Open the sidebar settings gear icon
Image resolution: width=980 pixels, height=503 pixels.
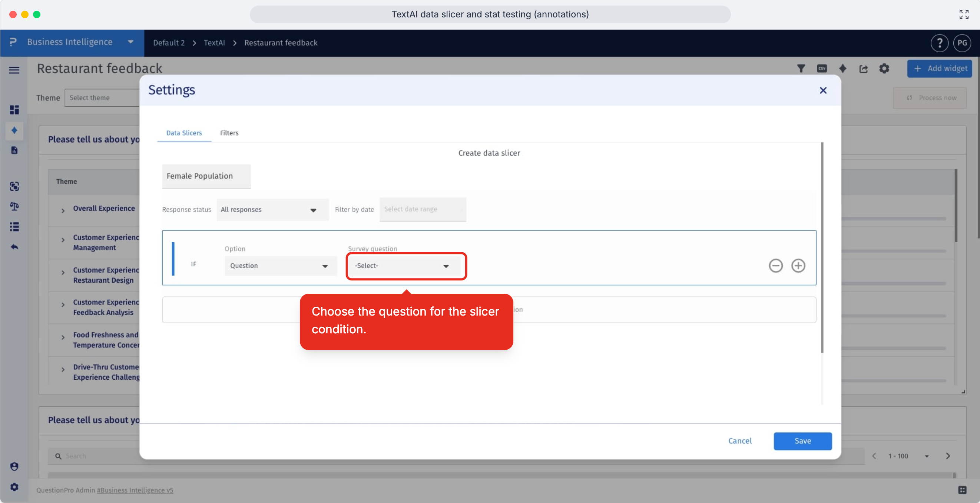click(x=14, y=487)
